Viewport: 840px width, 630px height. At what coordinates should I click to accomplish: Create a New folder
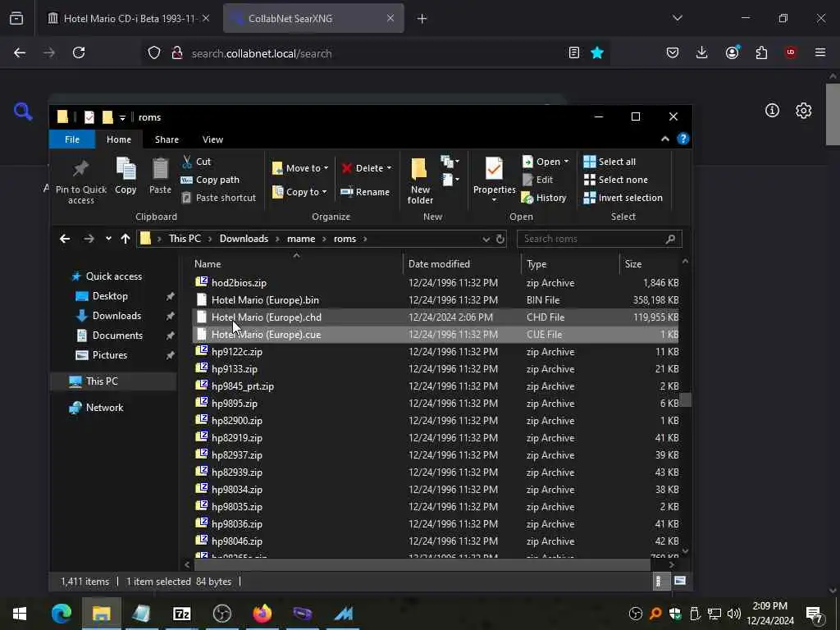[420, 180]
